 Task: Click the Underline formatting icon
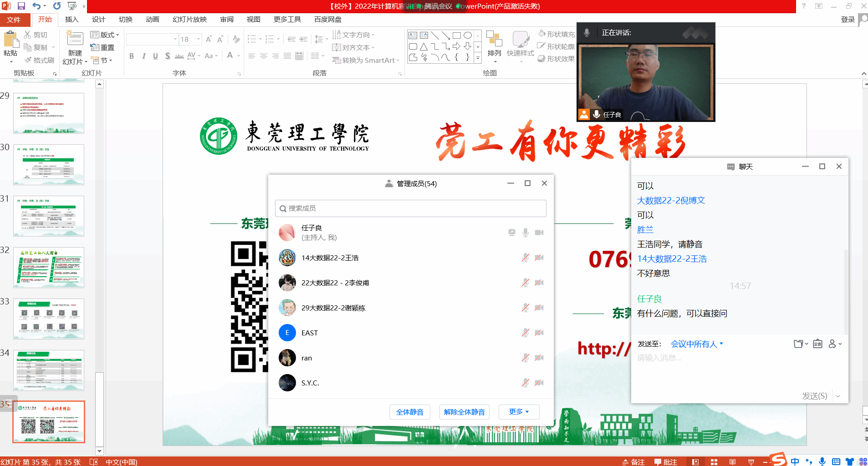click(155, 56)
